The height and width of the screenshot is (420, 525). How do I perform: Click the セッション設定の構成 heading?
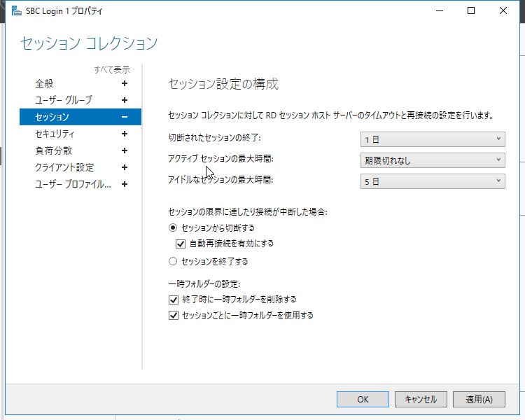[x=223, y=84]
